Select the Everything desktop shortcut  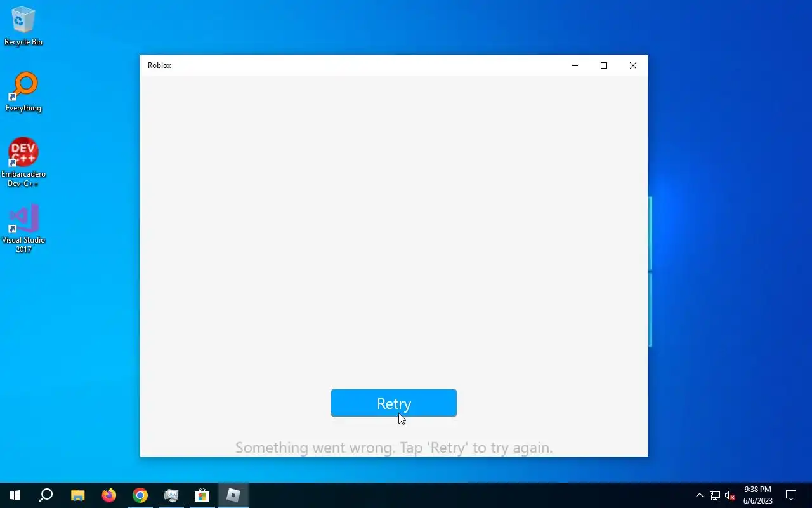[x=23, y=93]
